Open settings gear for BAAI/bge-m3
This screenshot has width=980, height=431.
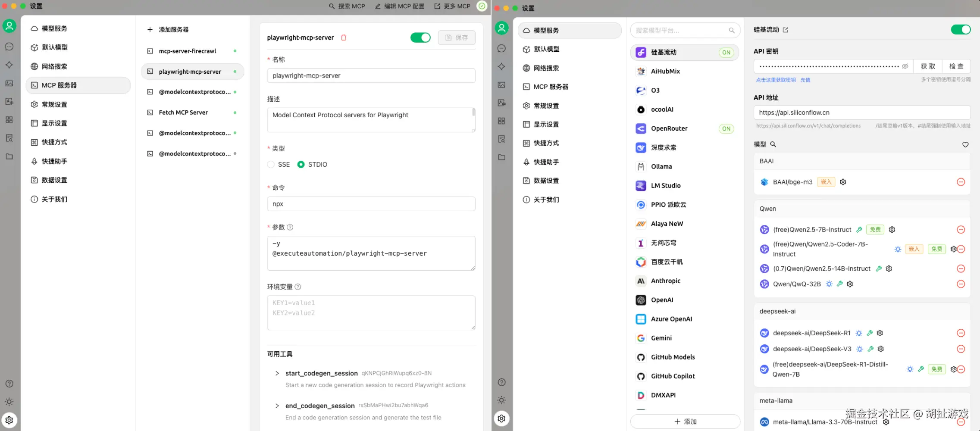(843, 182)
